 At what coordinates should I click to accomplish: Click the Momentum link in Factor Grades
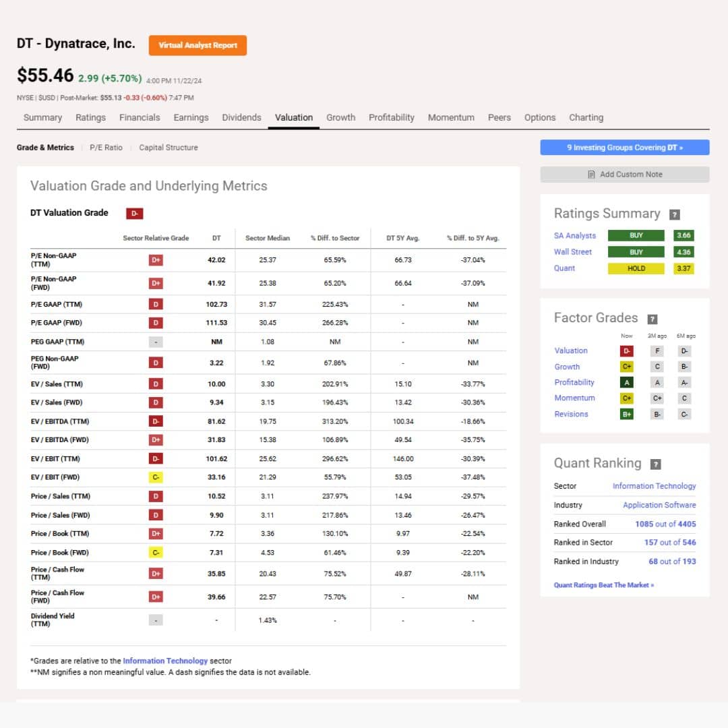(574, 398)
